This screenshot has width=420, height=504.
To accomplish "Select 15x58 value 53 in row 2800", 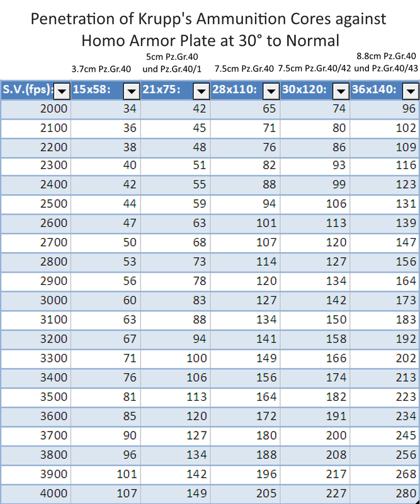I will 106,262.
